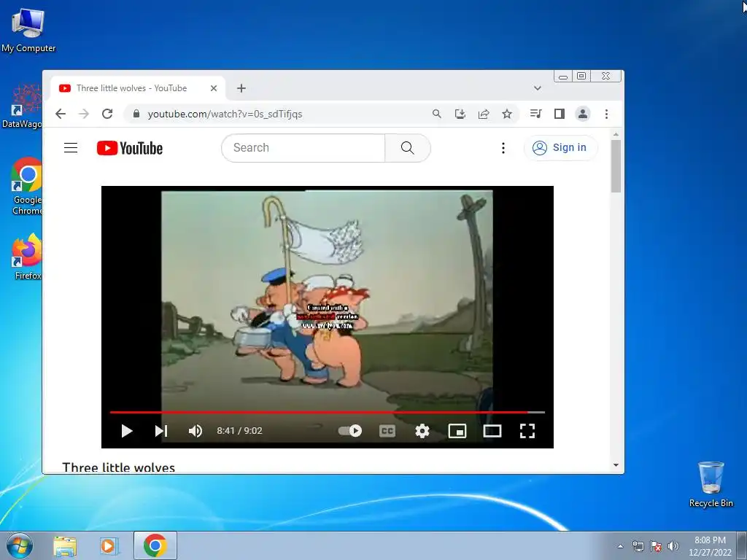This screenshot has width=747, height=560.
Task: Open Chrome profile avatar
Action: tap(583, 114)
